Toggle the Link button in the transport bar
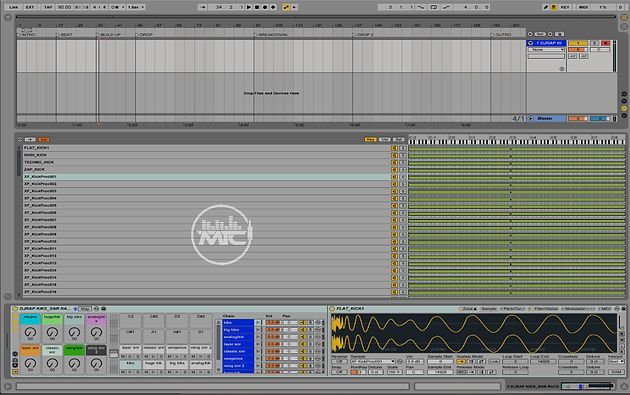The image size is (630, 395). pos(14,7)
